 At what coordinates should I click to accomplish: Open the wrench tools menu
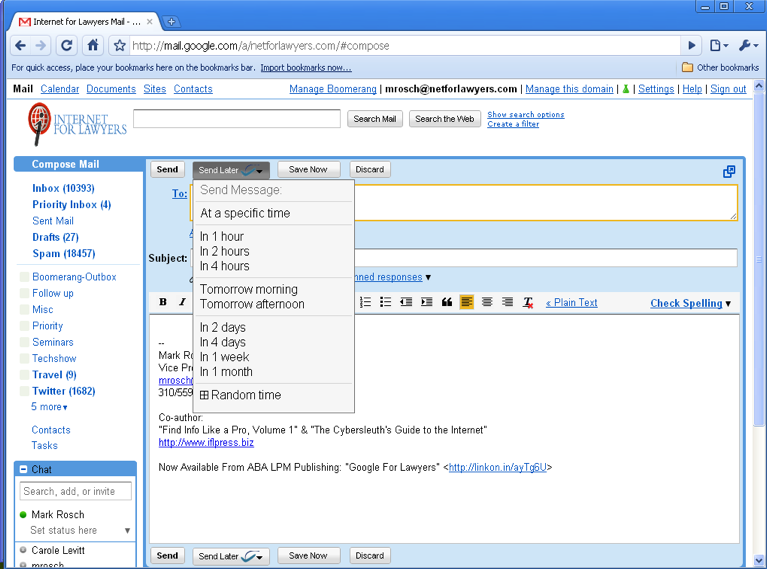pyautogui.click(x=748, y=46)
